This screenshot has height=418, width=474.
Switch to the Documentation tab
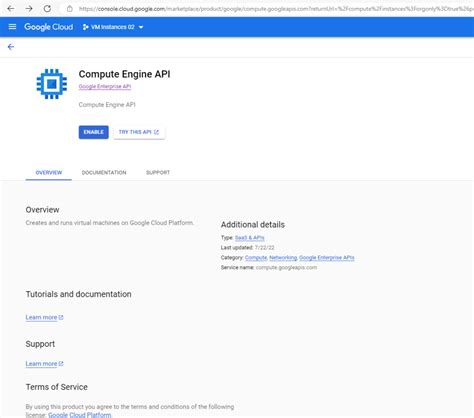point(104,172)
